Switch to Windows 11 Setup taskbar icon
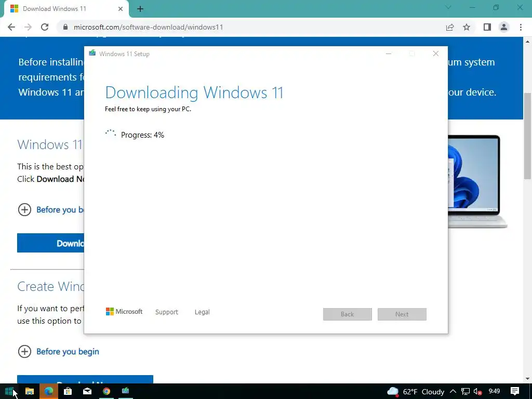Viewport: 532px width, 399px height. click(x=126, y=391)
